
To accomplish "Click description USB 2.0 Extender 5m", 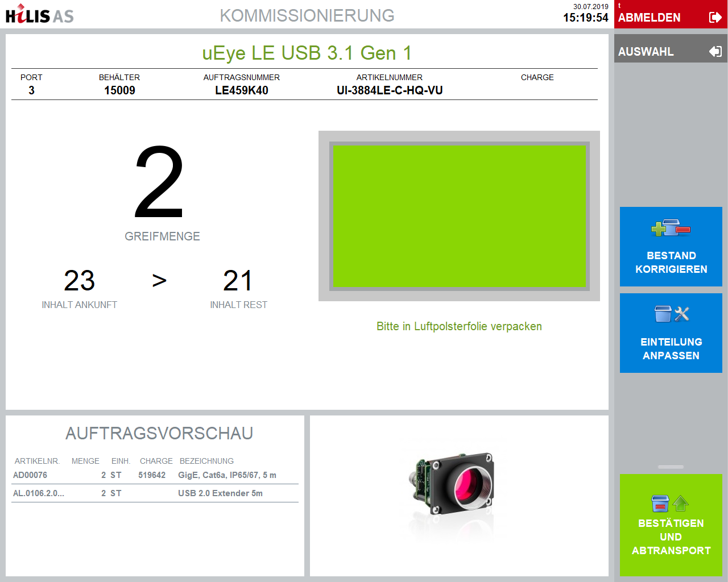I will coord(220,493).
